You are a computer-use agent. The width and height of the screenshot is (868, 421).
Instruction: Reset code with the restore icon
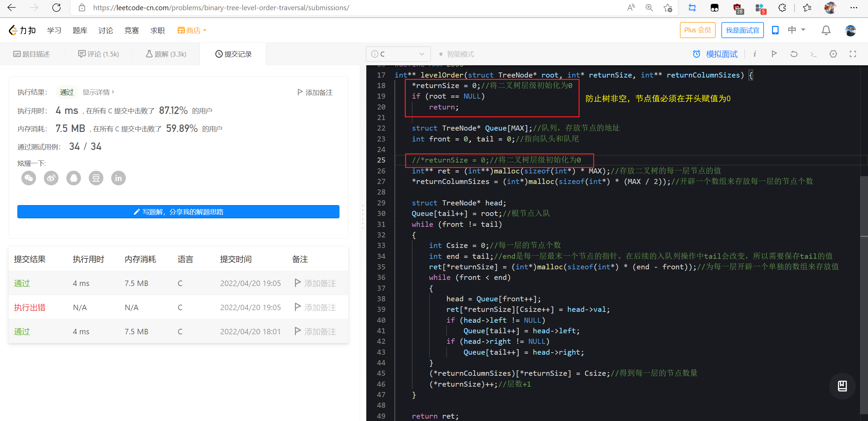pyautogui.click(x=794, y=54)
